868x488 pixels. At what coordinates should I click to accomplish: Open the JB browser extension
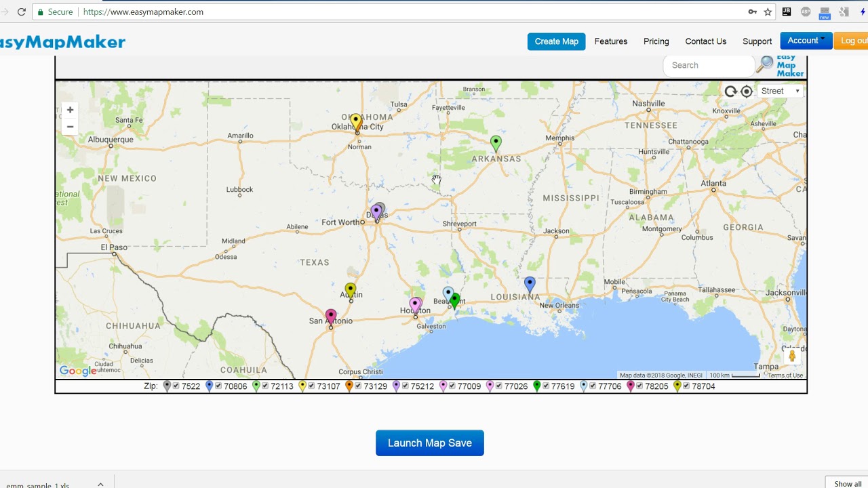click(787, 12)
